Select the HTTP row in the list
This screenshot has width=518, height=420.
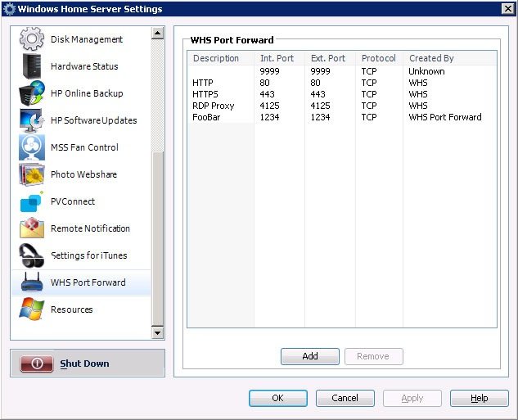[342, 83]
